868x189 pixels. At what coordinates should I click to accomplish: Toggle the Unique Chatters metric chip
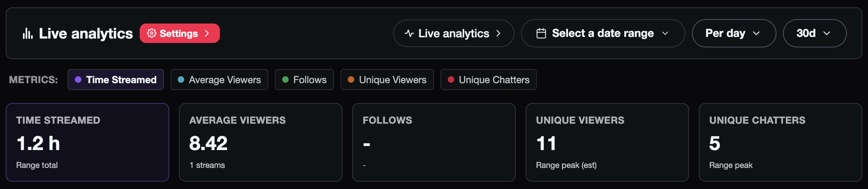click(x=489, y=79)
